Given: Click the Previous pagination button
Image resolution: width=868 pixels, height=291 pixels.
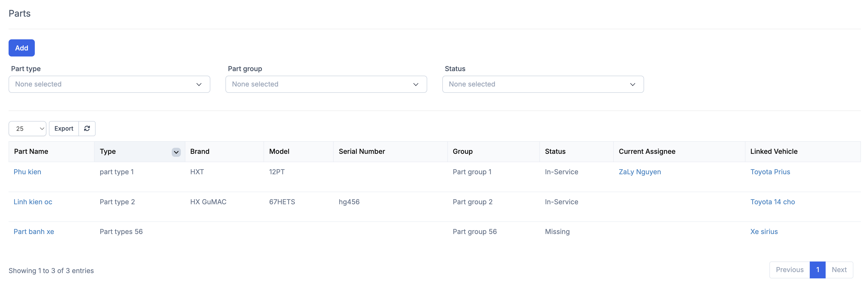Looking at the screenshot, I should (790, 270).
